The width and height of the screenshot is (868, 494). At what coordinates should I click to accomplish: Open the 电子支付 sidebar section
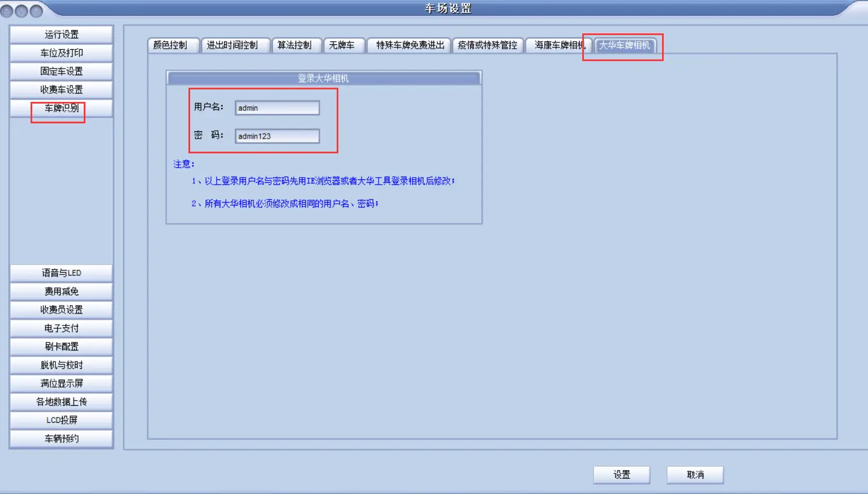tap(61, 328)
